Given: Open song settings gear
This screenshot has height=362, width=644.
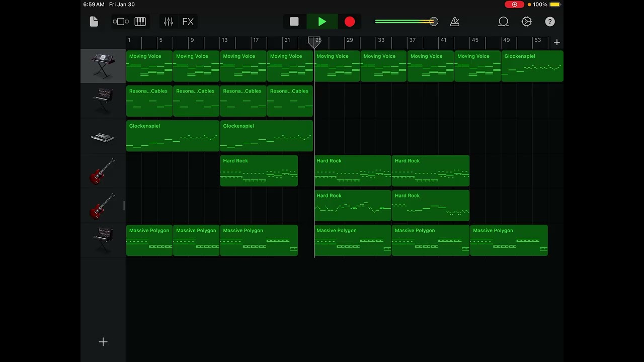Looking at the screenshot, I should [527, 22].
